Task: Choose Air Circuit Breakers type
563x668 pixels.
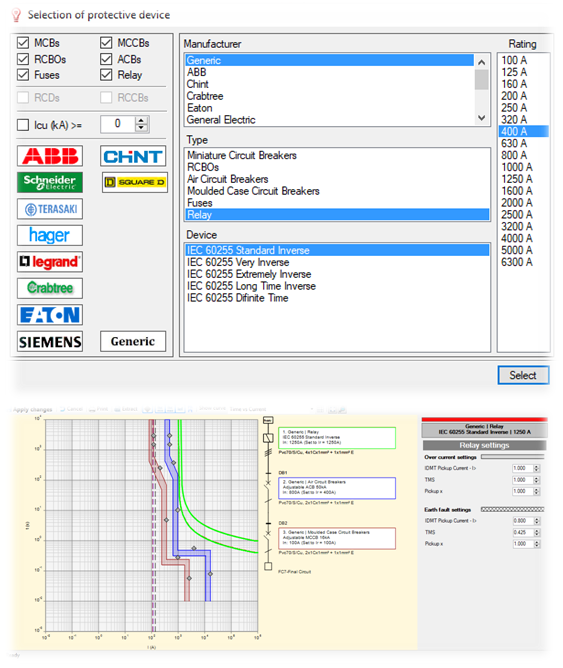Action: (337, 179)
